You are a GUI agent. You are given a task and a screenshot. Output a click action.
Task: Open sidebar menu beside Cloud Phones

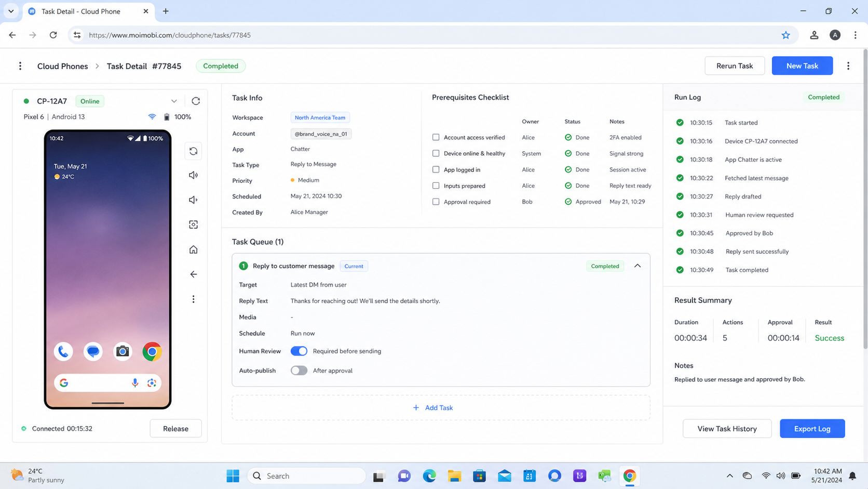click(20, 66)
